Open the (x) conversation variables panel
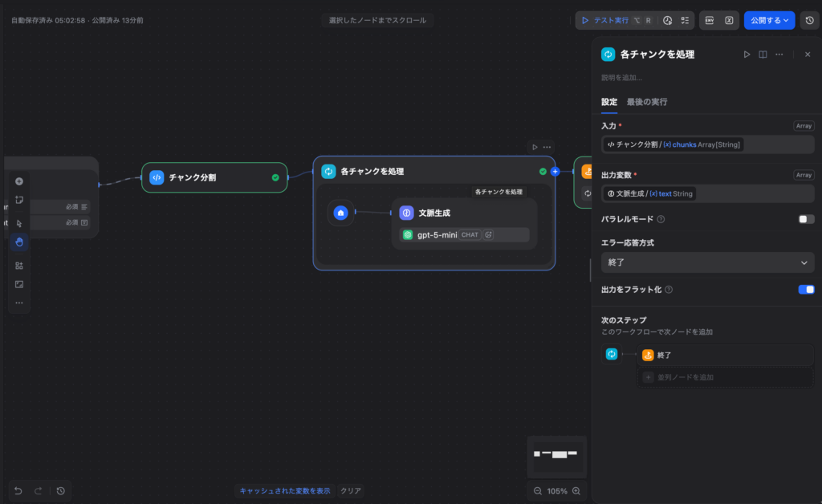The width and height of the screenshot is (822, 504). point(729,20)
